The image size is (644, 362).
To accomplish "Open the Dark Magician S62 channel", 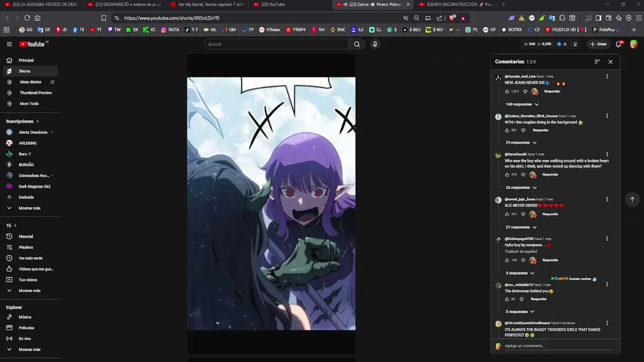I will [x=29, y=187].
